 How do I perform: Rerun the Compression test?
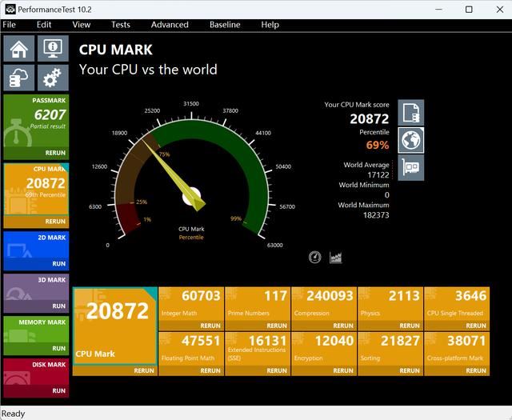pos(342,326)
